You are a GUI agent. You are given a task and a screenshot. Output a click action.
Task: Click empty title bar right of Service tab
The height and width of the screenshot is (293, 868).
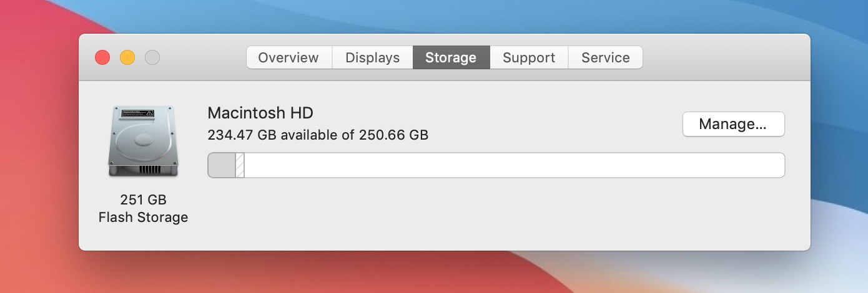(x=724, y=57)
